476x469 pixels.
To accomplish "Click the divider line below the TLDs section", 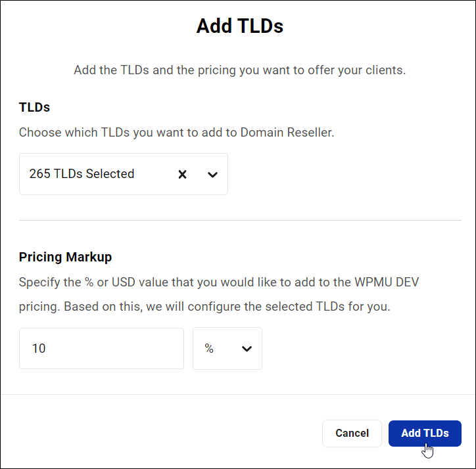I will (x=240, y=221).
